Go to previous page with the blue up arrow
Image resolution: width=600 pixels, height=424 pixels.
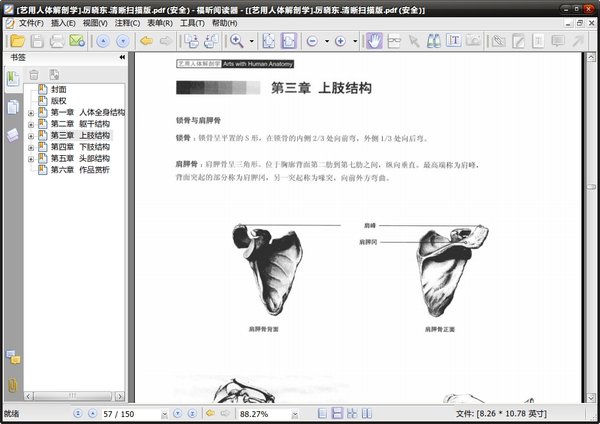coord(103,41)
